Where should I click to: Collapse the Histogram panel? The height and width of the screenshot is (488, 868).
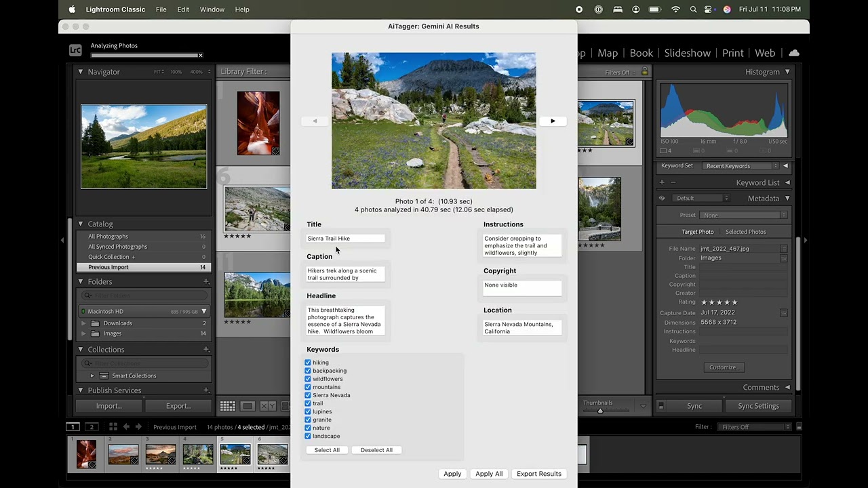[x=787, y=72]
